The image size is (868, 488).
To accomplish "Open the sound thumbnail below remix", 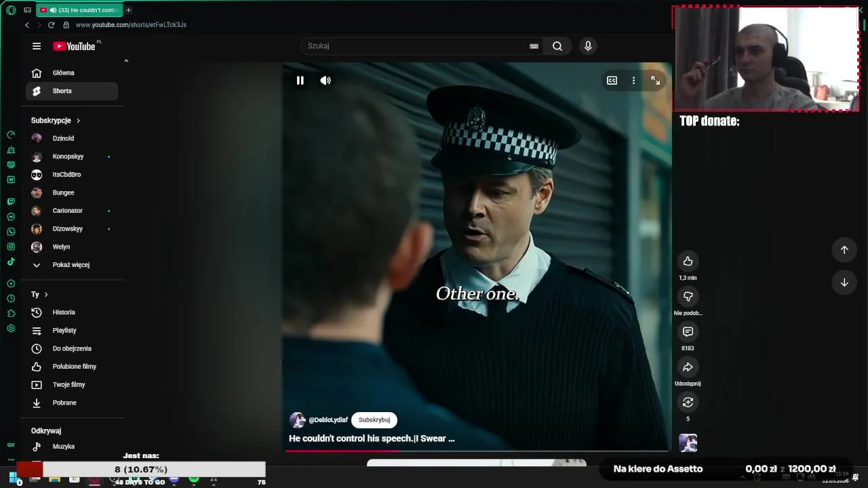I will tap(688, 443).
